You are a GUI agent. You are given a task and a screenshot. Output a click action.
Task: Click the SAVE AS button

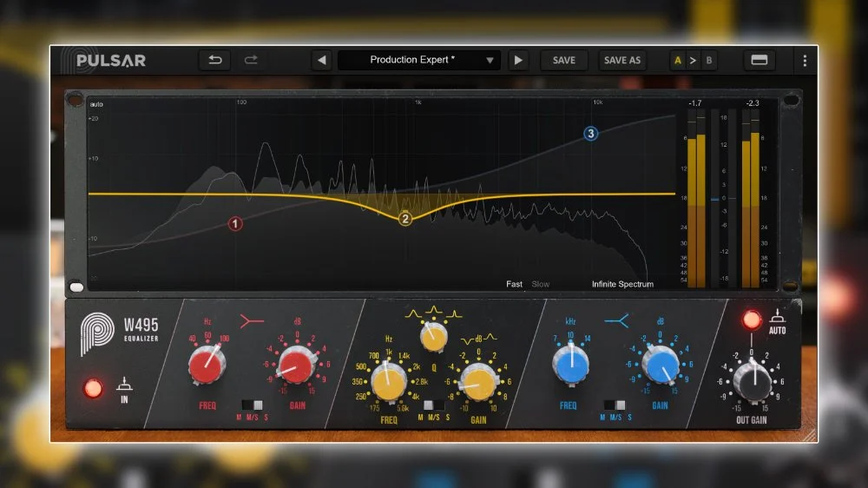click(621, 60)
